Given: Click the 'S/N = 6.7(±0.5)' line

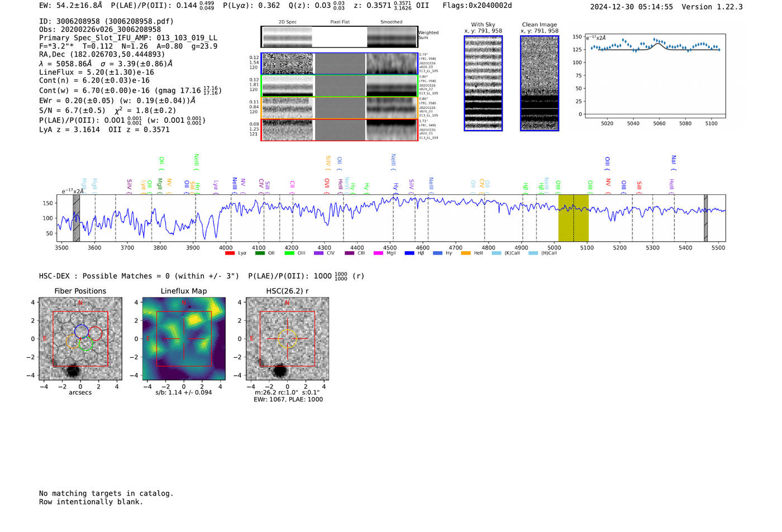Looking at the screenshot, I should pyautogui.click(x=72, y=111).
